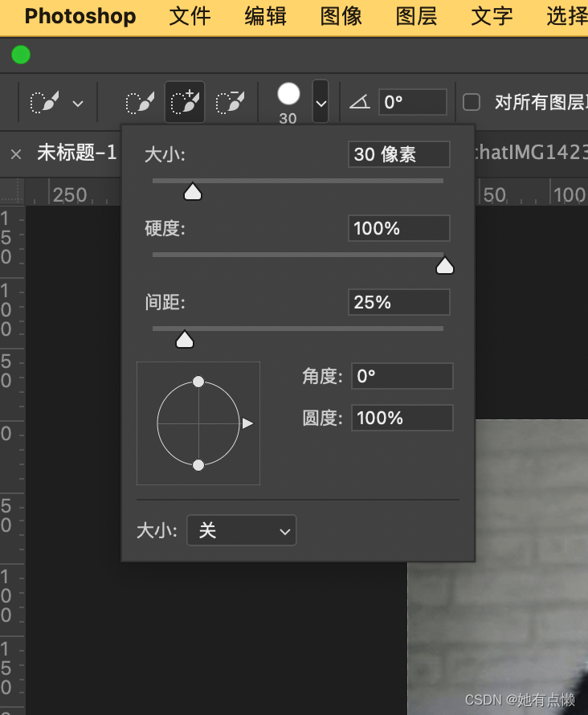Open the 文件 menu

coord(190,16)
